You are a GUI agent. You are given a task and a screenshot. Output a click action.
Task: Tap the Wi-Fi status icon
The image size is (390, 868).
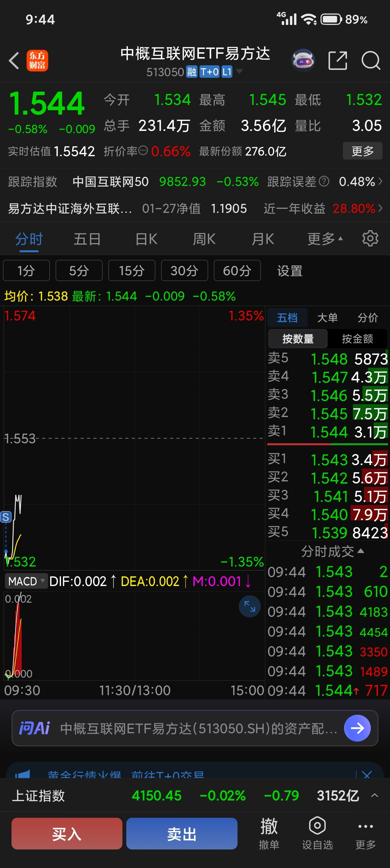point(309,19)
